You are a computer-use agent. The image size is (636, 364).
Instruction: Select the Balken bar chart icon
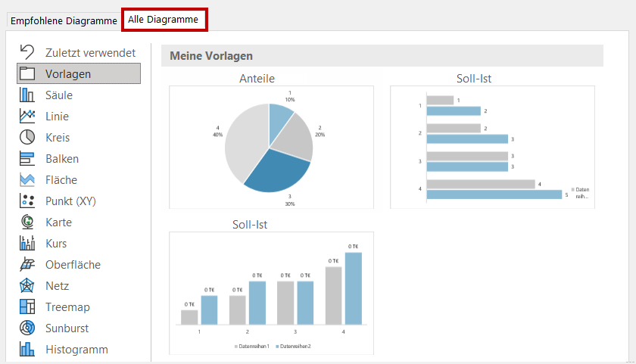coord(27,159)
